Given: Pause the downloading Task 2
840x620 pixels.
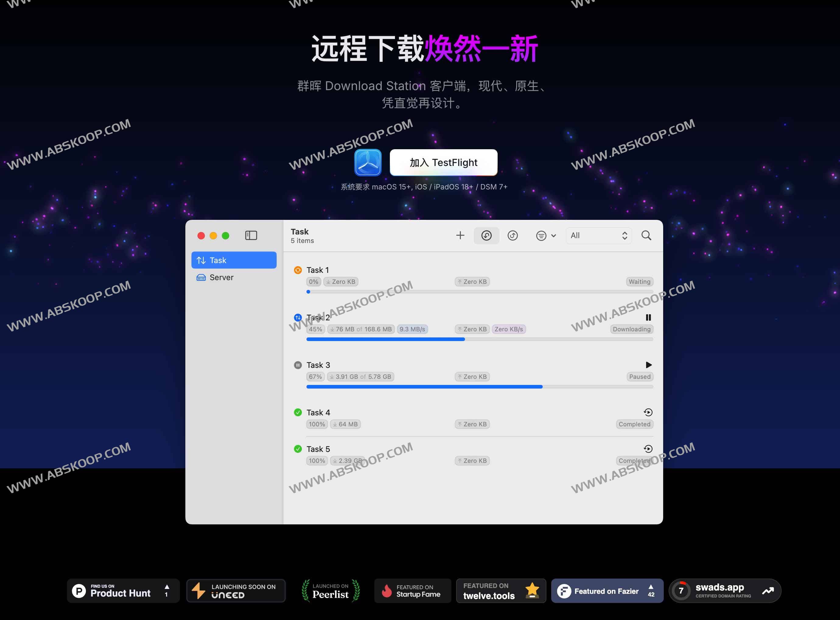Looking at the screenshot, I should pyautogui.click(x=648, y=318).
